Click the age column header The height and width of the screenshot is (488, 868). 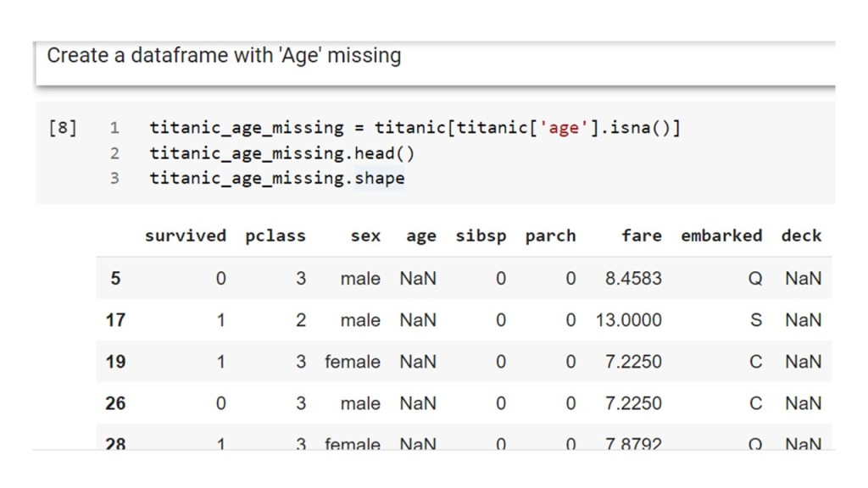420,236
